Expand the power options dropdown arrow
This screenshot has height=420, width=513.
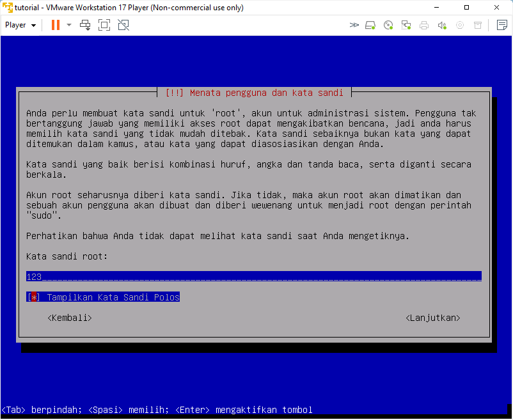69,25
